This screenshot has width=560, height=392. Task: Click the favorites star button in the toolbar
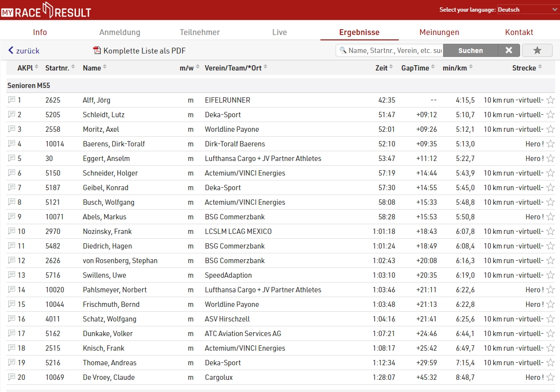pyautogui.click(x=537, y=50)
